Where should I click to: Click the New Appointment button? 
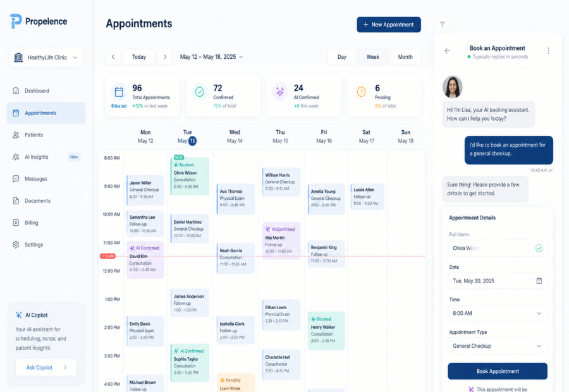pyautogui.click(x=389, y=25)
